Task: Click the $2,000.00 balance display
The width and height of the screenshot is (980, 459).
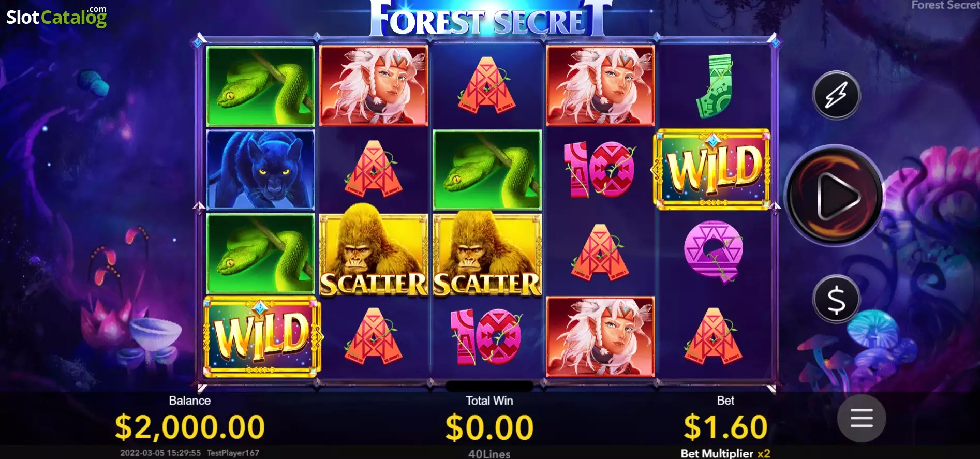Action: pos(189,427)
